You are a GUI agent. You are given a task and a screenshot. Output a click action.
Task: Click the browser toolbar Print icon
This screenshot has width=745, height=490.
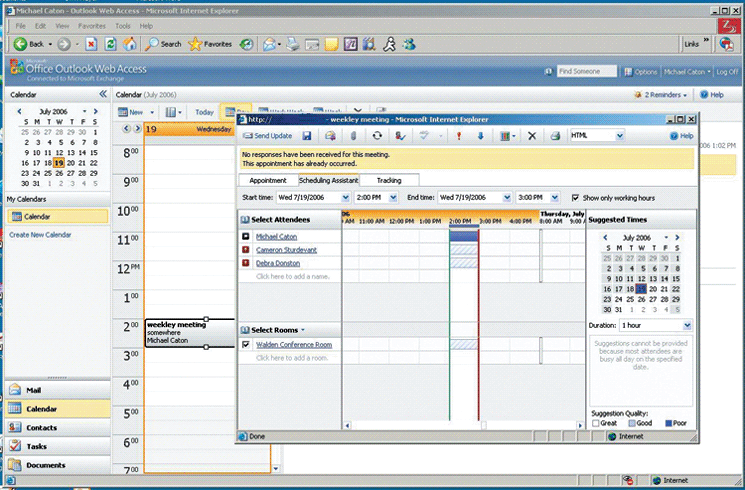(x=293, y=44)
